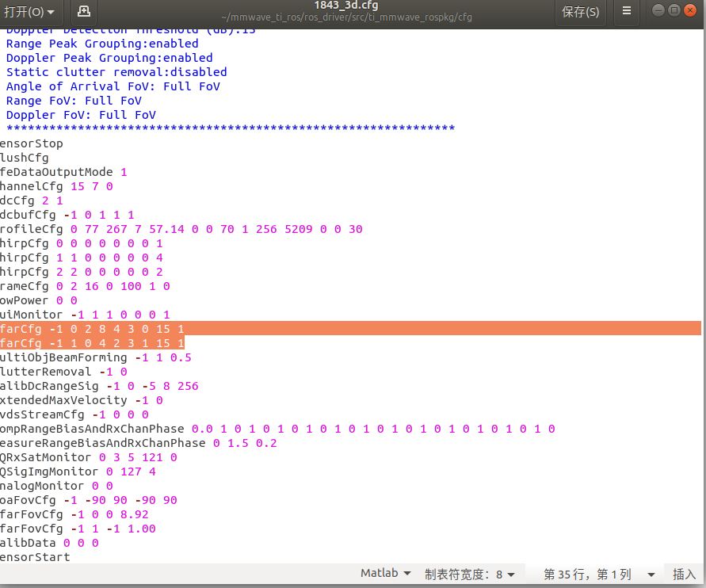Click the owPower 0 0 line
The width and height of the screenshot is (706, 588).
39,301
